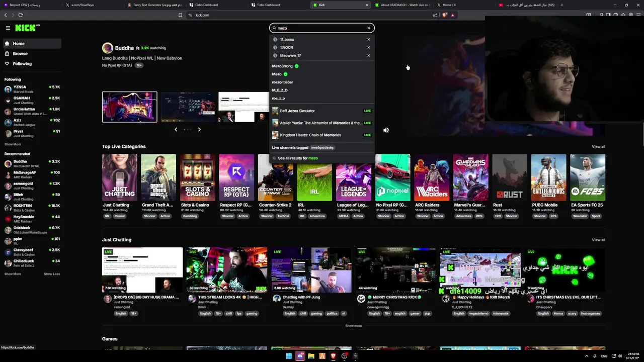This screenshot has width=644, height=362.
Task: Open Browse in the sidebar
Action: point(32,54)
